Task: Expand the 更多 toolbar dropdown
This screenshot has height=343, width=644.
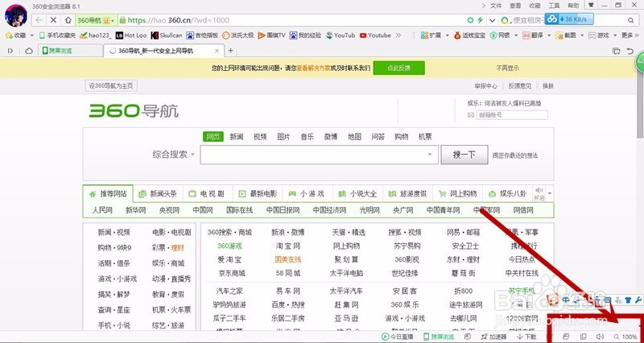Action: click(630, 35)
